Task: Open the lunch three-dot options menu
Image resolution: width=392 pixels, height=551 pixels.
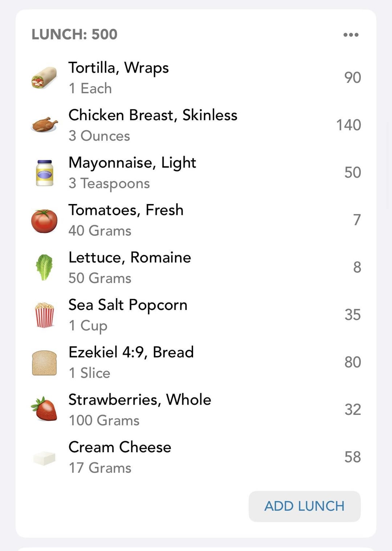Action: (351, 35)
